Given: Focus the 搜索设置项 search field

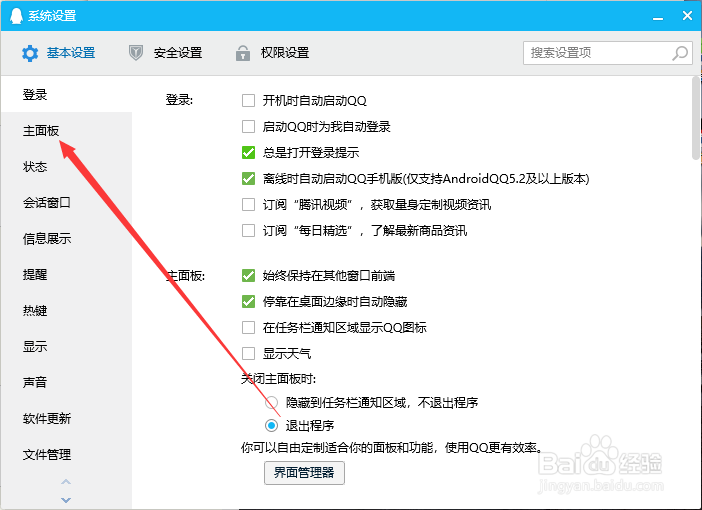Looking at the screenshot, I should 608,53.
